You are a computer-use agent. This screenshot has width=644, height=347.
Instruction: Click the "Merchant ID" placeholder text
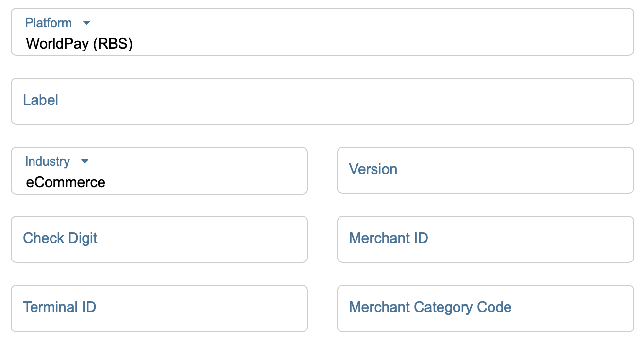point(389,238)
